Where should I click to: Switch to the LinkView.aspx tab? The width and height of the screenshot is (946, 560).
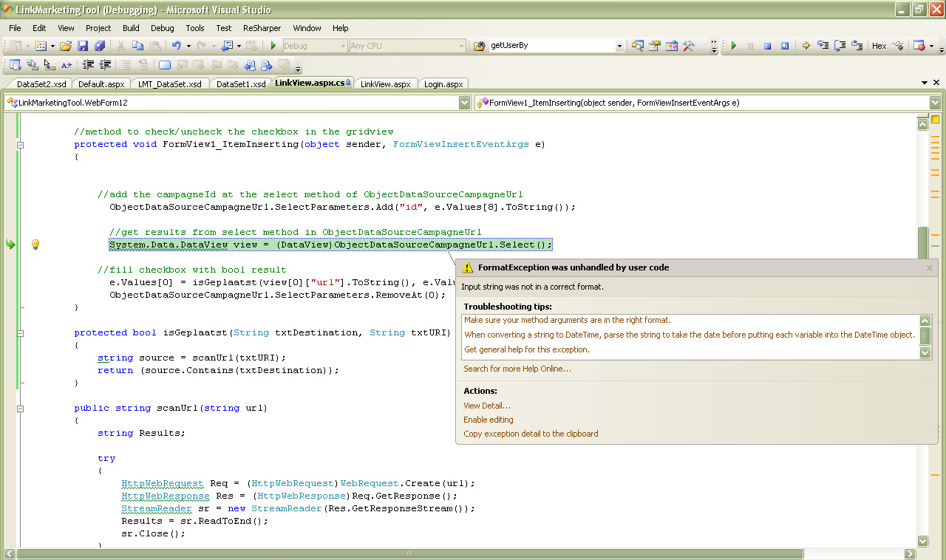click(385, 84)
